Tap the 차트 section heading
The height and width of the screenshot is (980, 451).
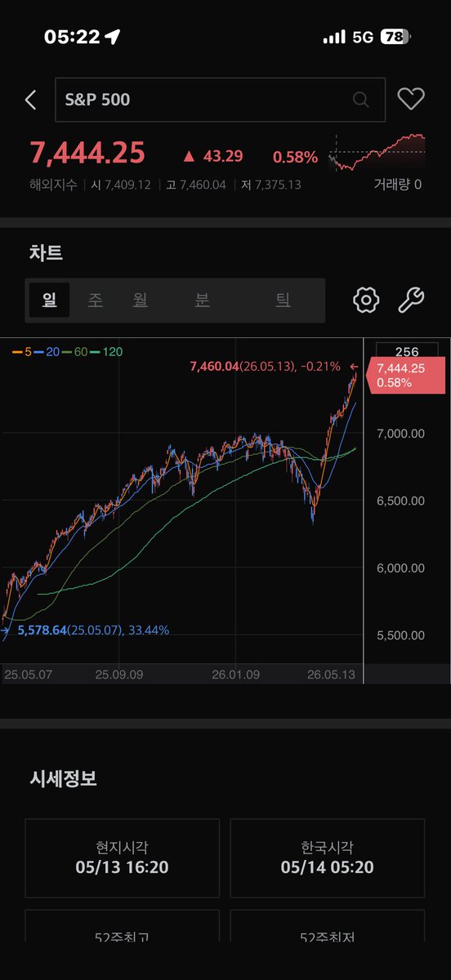pyautogui.click(x=47, y=253)
